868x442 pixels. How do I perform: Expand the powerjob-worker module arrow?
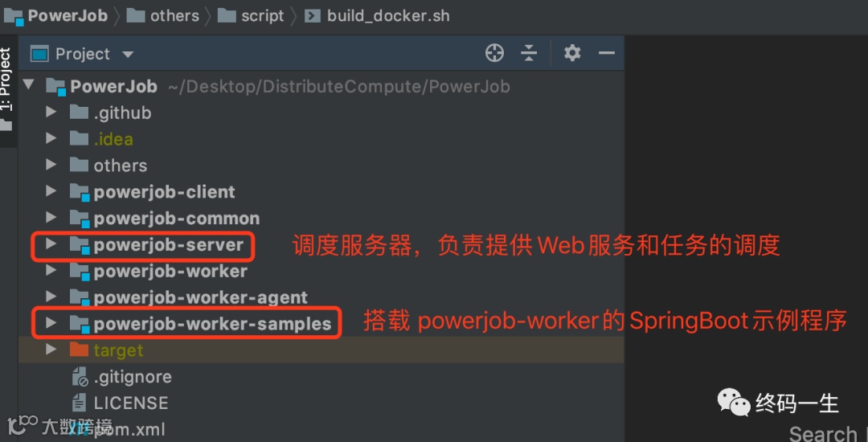click(51, 271)
